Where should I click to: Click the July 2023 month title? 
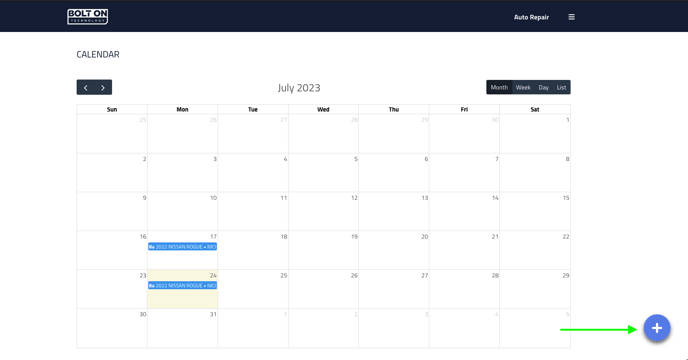[299, 88]
